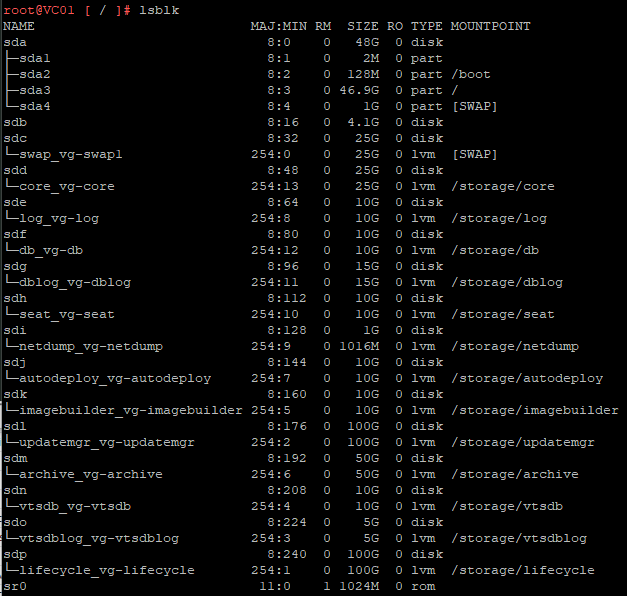Click the /boot mountpoint
This screenshot has width=627, height=596.
pyautogui.click(x=471, y=74)
